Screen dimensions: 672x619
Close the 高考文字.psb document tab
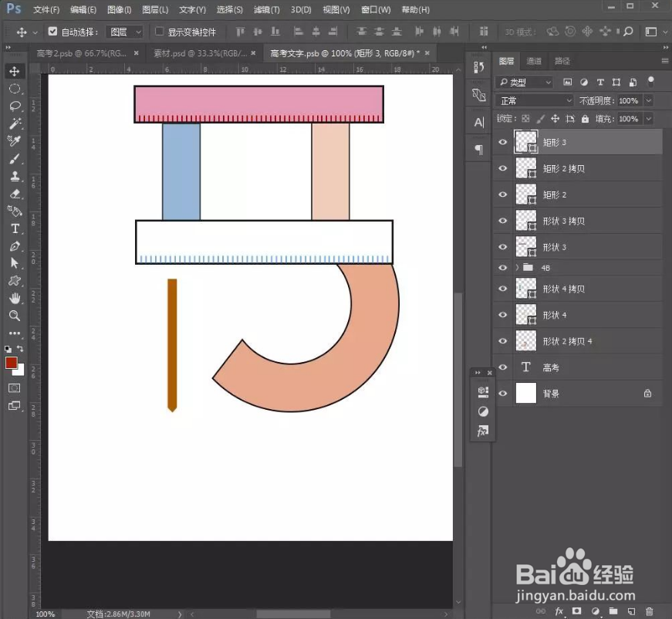427,53
